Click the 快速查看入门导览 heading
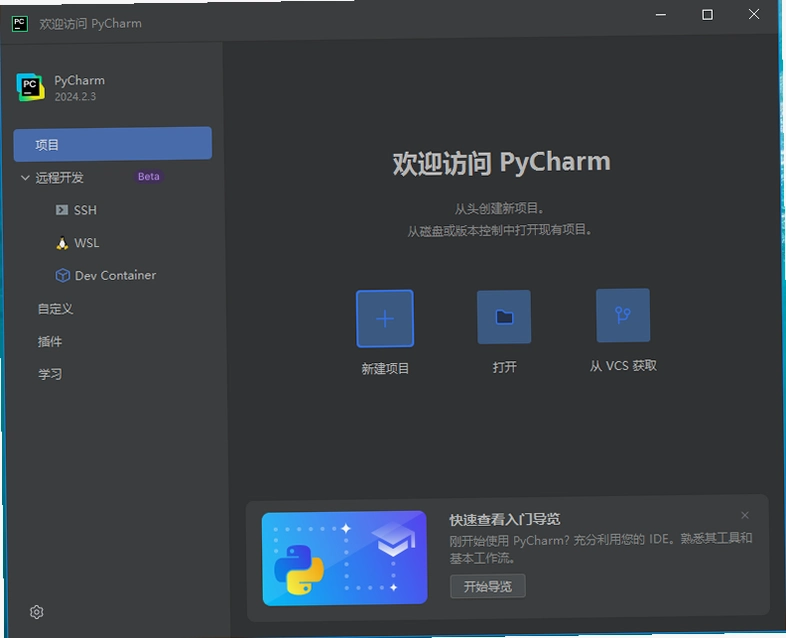Image resolution: width=786 pixels, height=638 pixels. click(x=504, y=520)
